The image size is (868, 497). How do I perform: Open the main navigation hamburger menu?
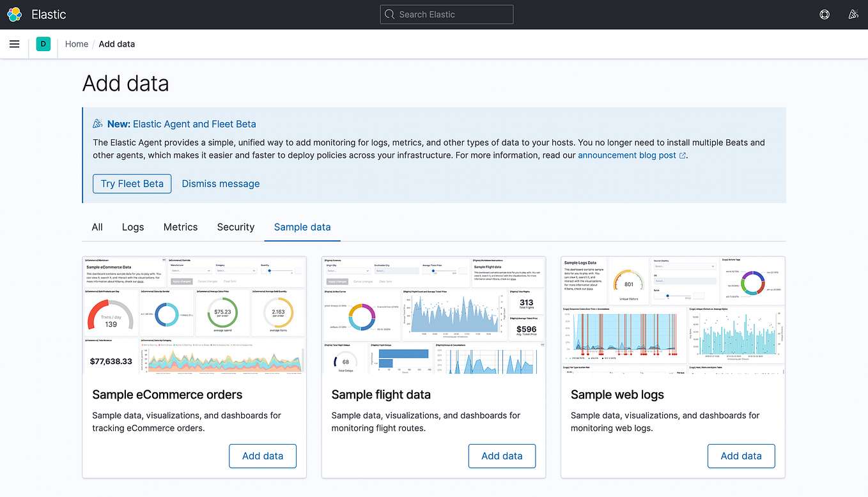click(x=14, y=44)
